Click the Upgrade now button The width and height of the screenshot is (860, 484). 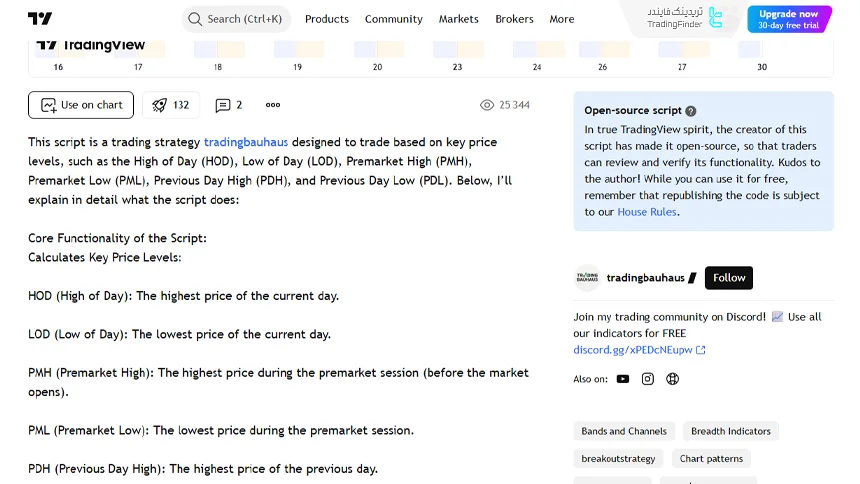(789, 19)
